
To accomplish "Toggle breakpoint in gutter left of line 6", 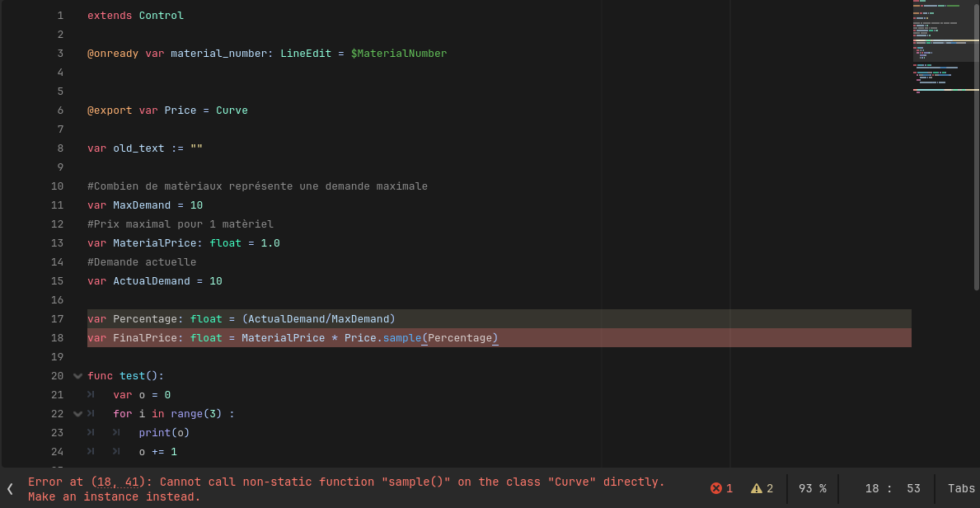I will (x=16, y=111).
